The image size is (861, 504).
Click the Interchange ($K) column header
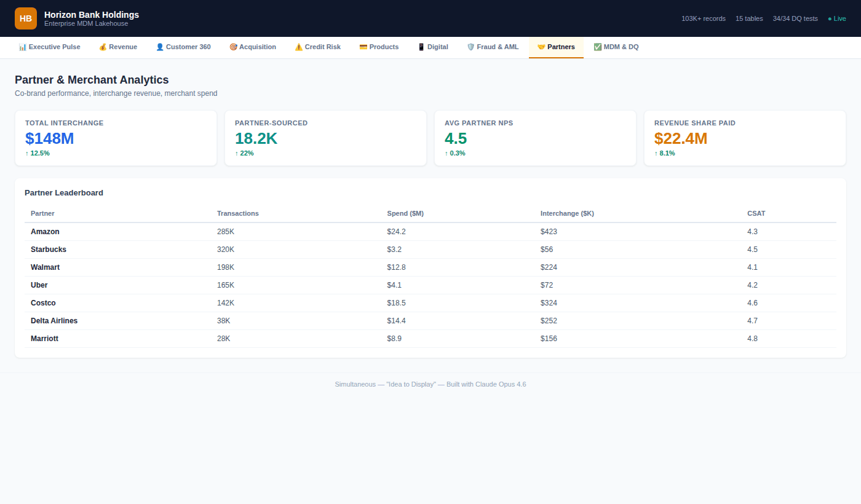567,214
